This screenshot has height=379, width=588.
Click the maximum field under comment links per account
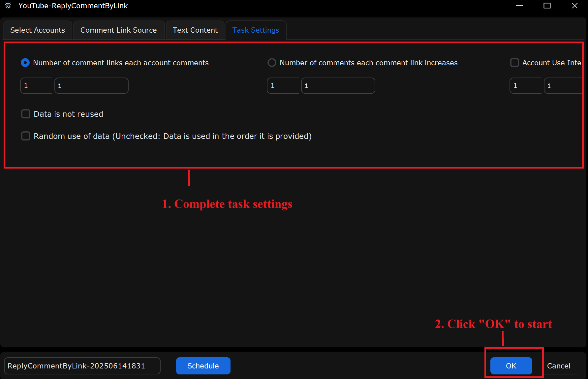point(91,86)
